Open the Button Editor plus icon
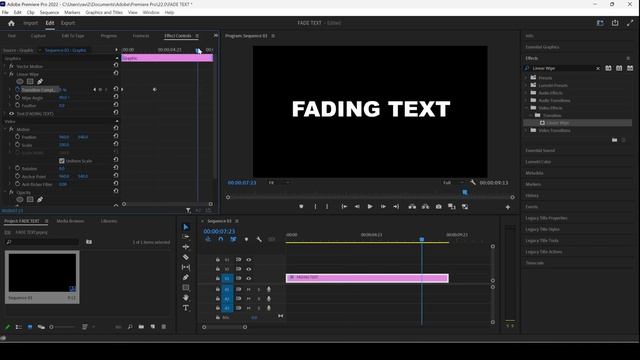The height and width of the screenshot is (360, 640). (508, 207)
